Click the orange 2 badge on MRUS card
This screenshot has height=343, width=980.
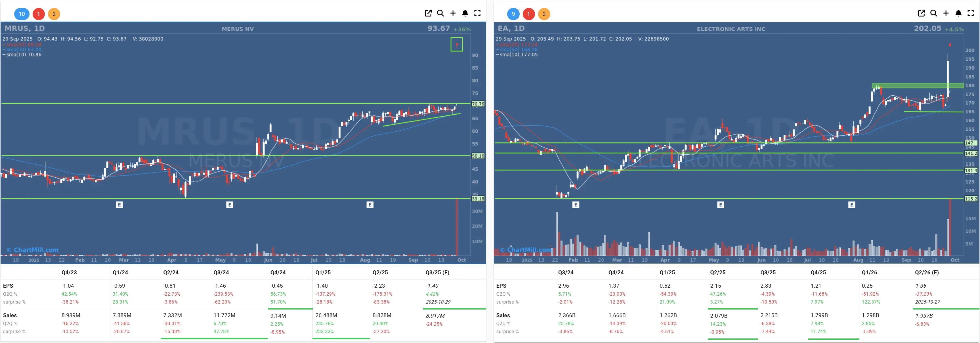click(x=54, y=14)
